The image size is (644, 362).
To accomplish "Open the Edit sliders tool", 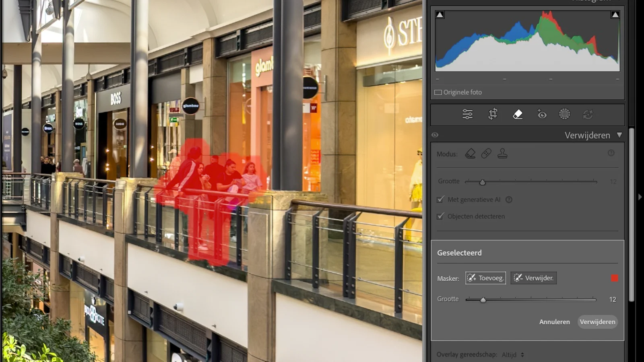I will (467, 114).
